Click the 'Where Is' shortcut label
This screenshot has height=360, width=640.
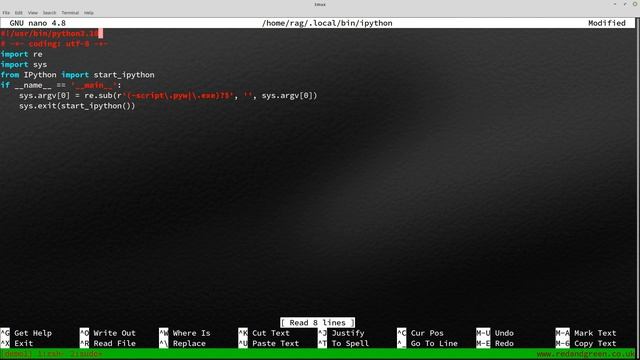coord(191,333)
